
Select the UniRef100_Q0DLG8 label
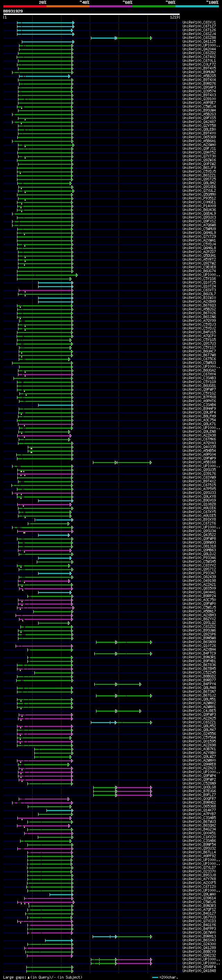point(199,787)
